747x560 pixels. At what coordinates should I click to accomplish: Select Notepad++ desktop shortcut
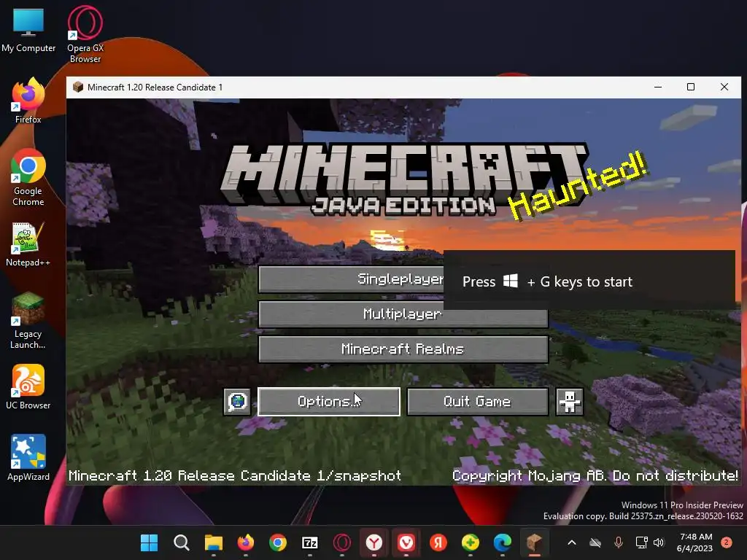click(28, 244)
